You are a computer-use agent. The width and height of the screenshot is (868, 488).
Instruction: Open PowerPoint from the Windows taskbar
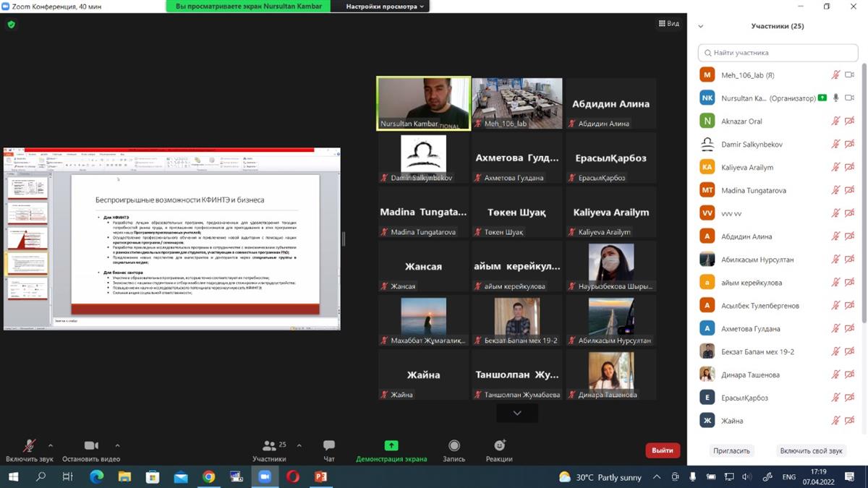(320, 476)
